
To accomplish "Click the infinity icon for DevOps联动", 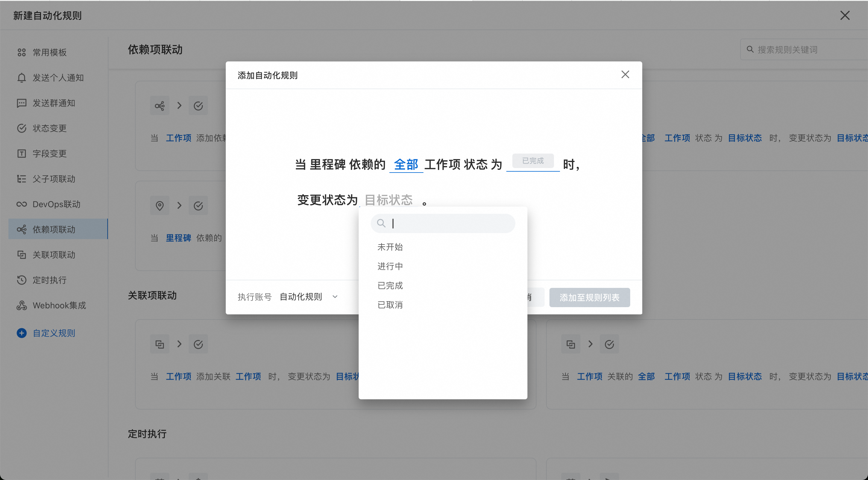I will (x=22, y=204).
